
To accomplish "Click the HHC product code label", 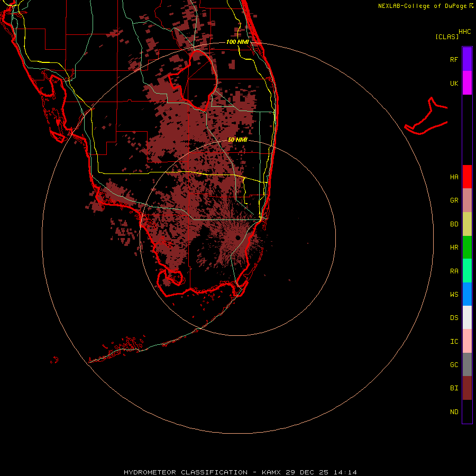I will pos(464,32).
